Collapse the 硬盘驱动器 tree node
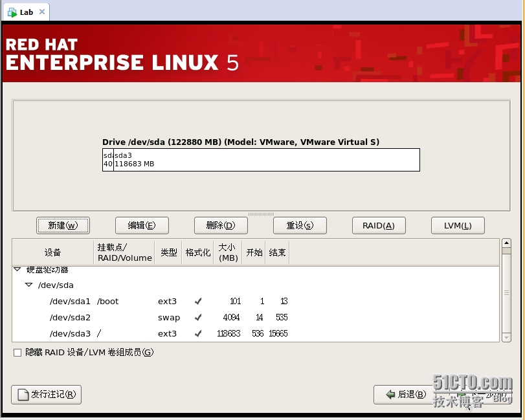 (17, 269)
